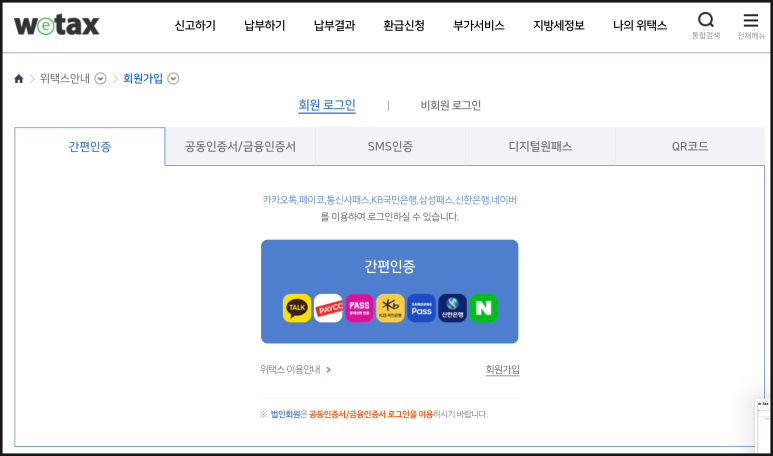Click 위택스안내 breadcrumb text
Image resolution: width=773 pixels, height=456 pixels.
point(65,78)
